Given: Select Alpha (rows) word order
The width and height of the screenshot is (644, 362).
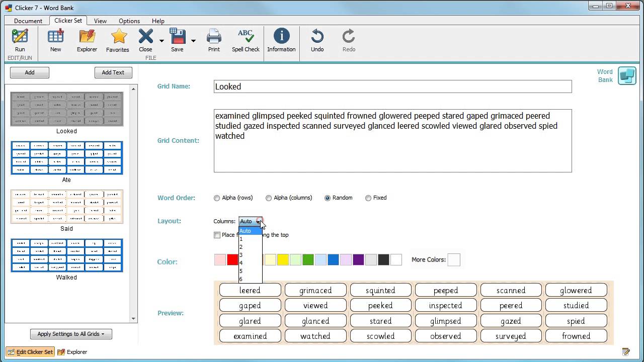Looking at the screenshot, I should (217, 198).
